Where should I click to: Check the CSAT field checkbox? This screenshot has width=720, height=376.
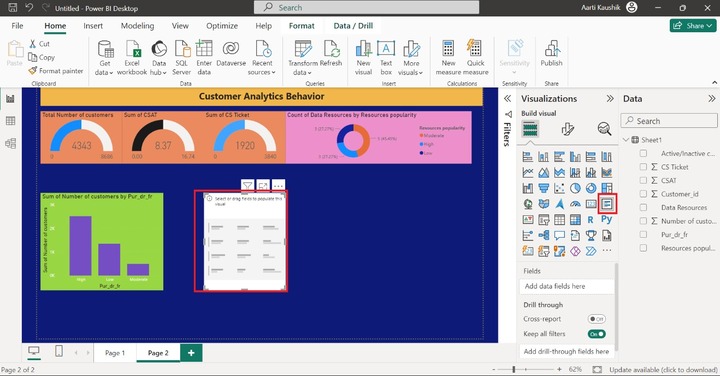(x=643, y=180)
